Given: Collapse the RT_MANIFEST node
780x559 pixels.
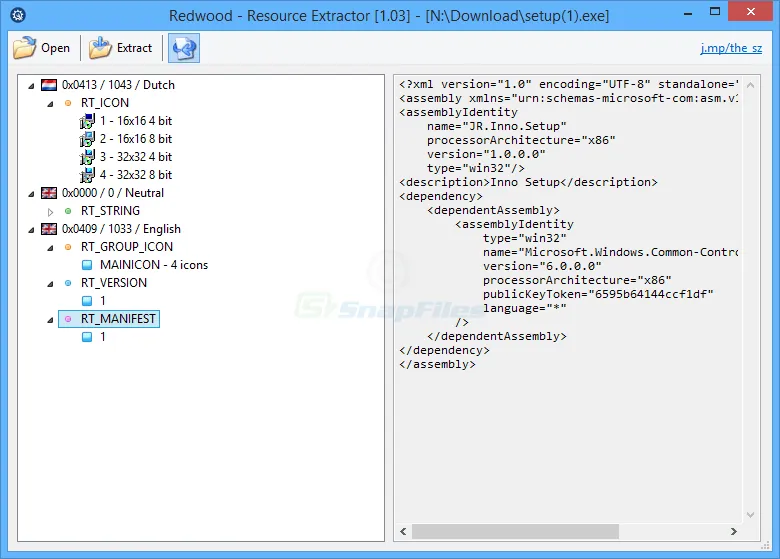Looking at the screenshot, I should click(x=50, y=319).
